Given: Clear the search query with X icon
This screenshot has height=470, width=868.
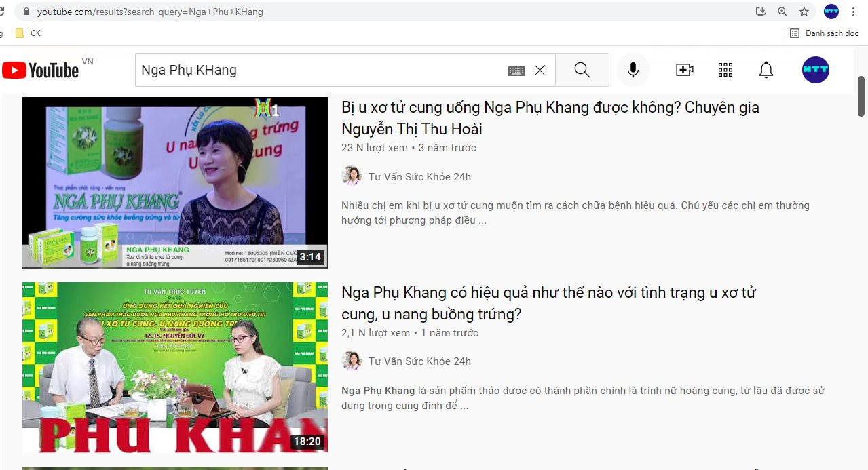Looking at the screenshot, I should [x=540, y=70].
